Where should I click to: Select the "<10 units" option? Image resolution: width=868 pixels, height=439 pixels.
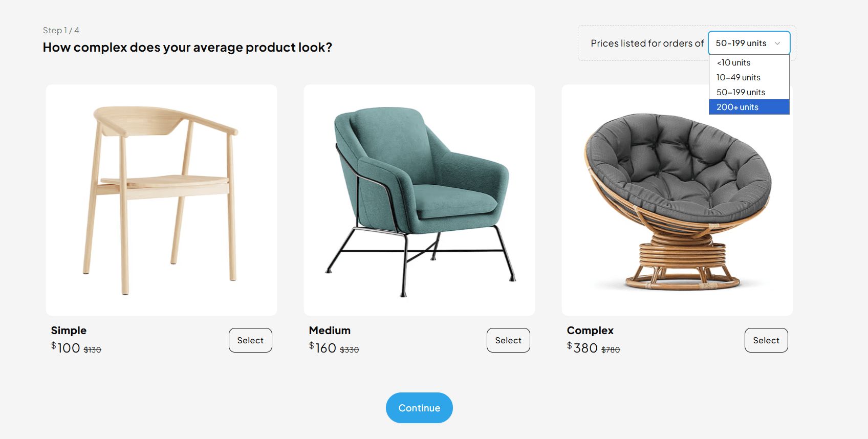click(x=733, y=62)
